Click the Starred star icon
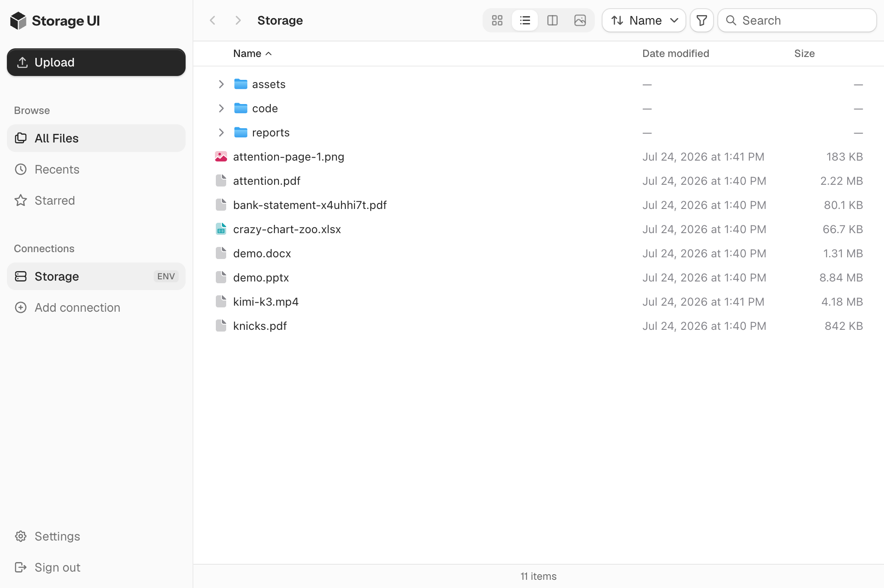The width and height of the screenshot is (884, 588). [21, 200]
